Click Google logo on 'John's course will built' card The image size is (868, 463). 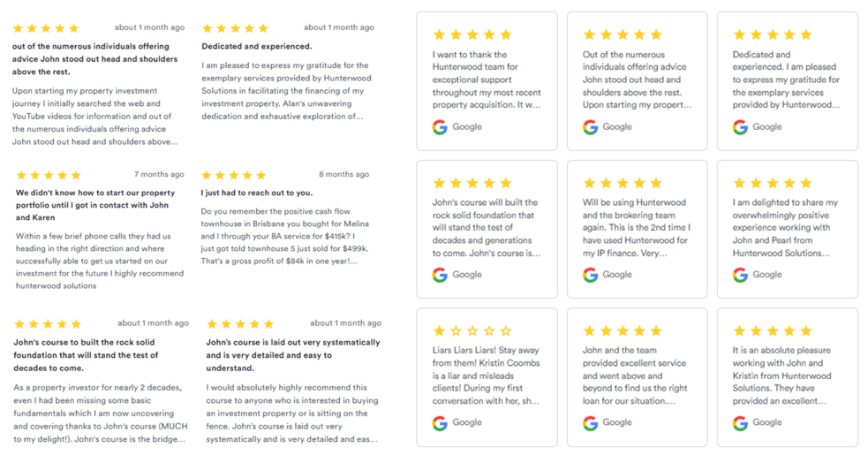tap(440, 275)
